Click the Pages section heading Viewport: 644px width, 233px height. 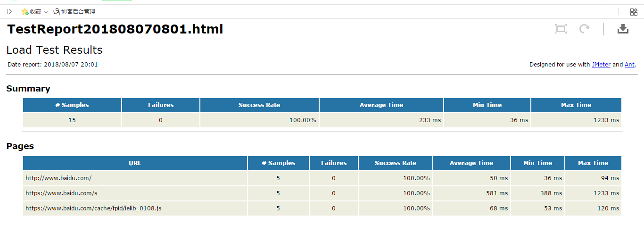tap(20, 146)
